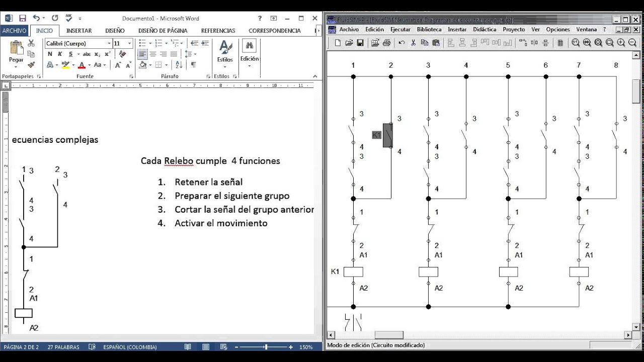Toggle center text alignment in Word
Viewport: 644px width, 362px height.
(x=153, y=54)
